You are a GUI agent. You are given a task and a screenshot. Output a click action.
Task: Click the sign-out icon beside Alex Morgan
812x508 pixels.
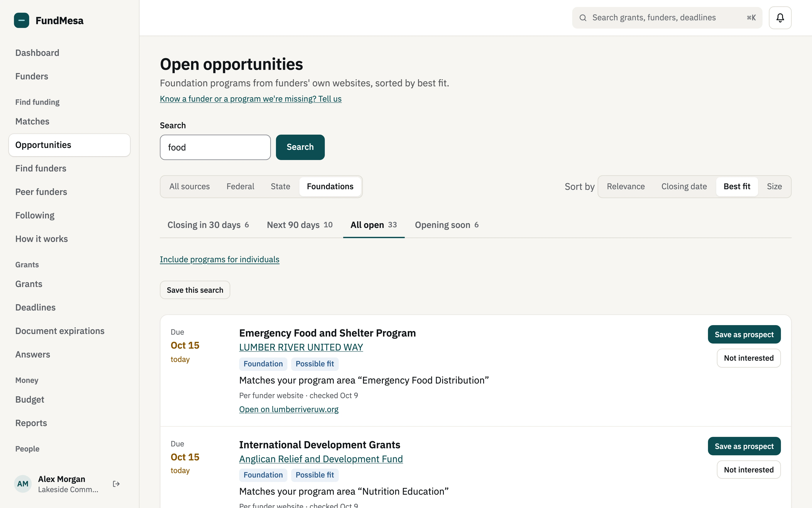coord(117,484)
